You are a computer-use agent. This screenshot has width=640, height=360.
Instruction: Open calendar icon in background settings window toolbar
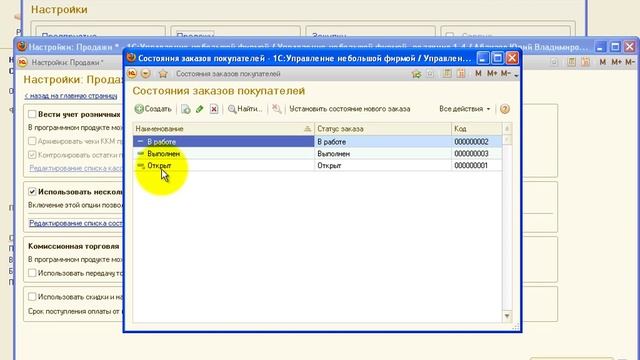(586, 62)
